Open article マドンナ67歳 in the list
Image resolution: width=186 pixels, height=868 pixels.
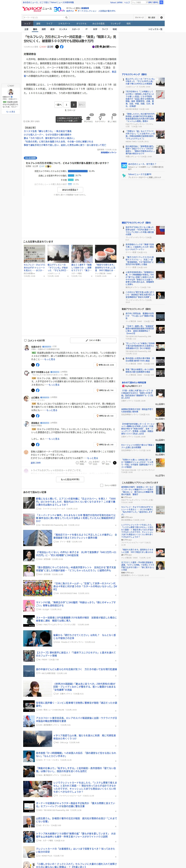pyautogui.click(x=76, y=604)
